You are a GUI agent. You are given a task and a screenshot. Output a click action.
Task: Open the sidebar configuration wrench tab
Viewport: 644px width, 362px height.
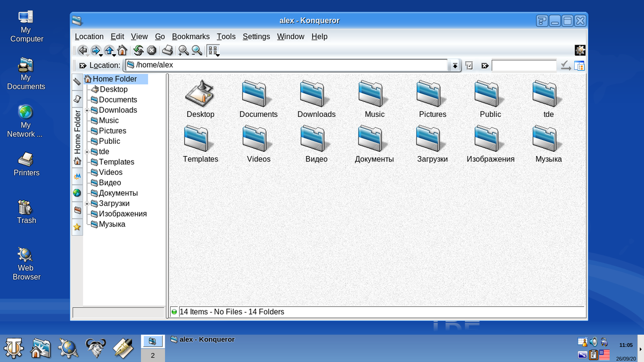tap(77, 82)
